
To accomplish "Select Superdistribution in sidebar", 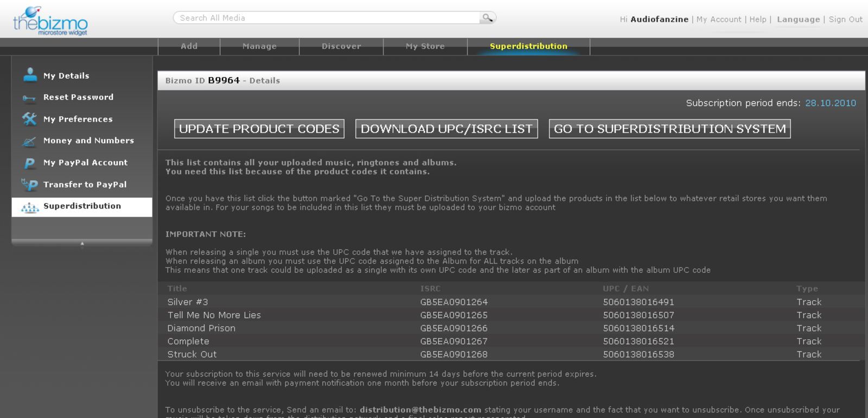I will [82, 206].
